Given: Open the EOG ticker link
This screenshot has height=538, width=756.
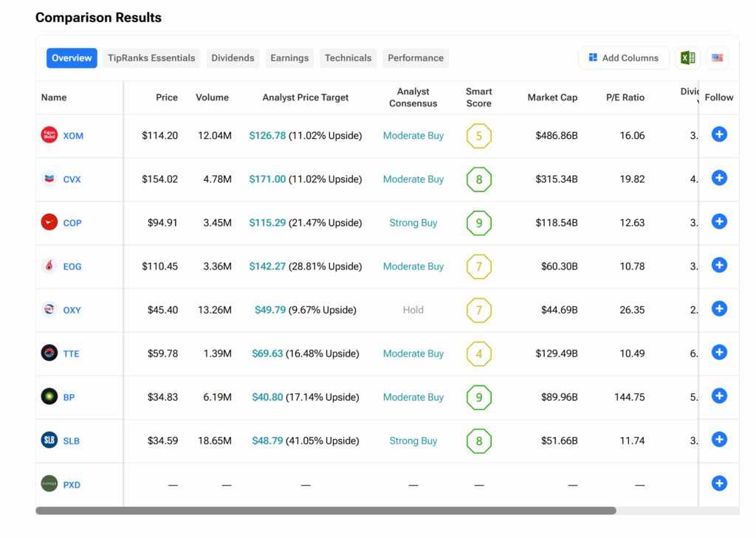Looking at the screenshot, I should pyautogui.click(x=72, y=266).
